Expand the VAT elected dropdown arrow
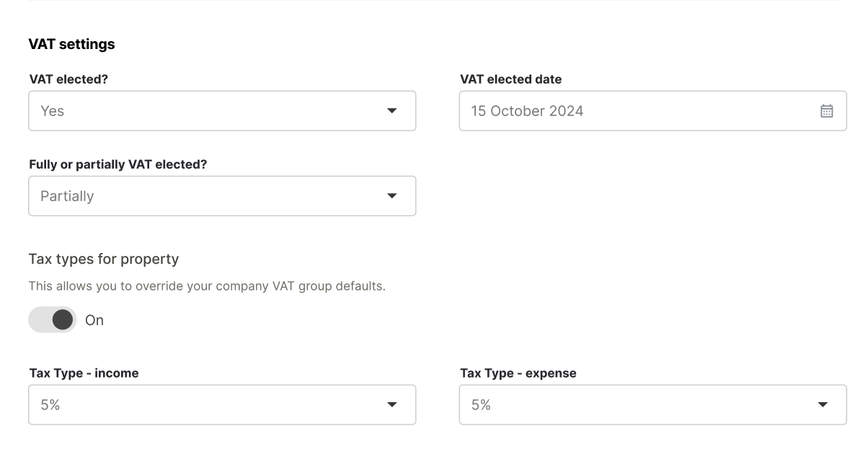The height and width of the screenshot is (462, 868). coord(391,111)
